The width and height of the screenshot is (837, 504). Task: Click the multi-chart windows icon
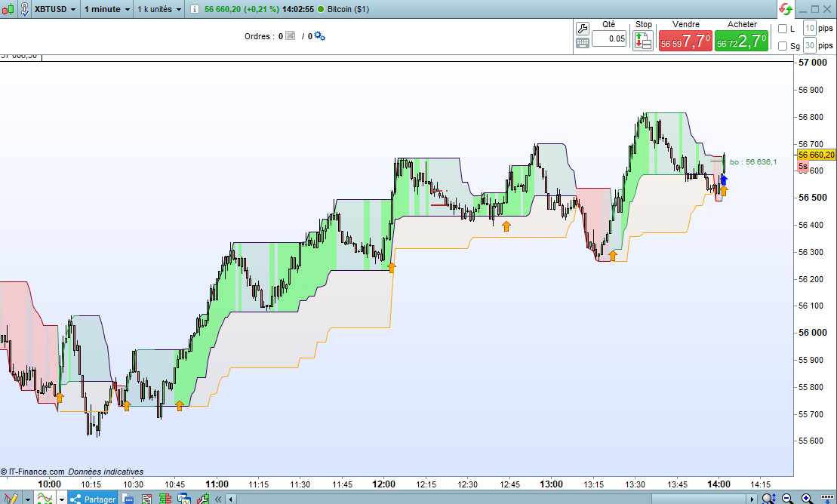pyautogui.click(x=183, y=499)
